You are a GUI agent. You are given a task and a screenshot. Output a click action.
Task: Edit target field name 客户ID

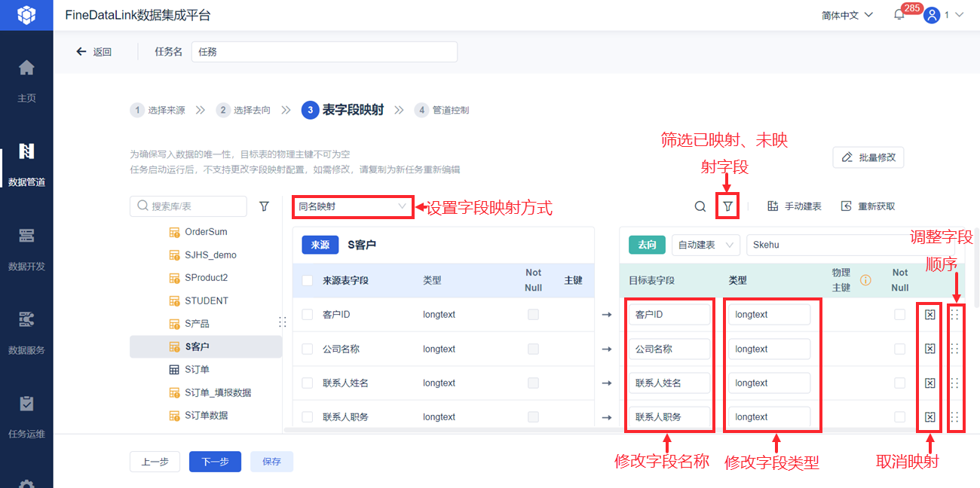(x=669, y=315)
